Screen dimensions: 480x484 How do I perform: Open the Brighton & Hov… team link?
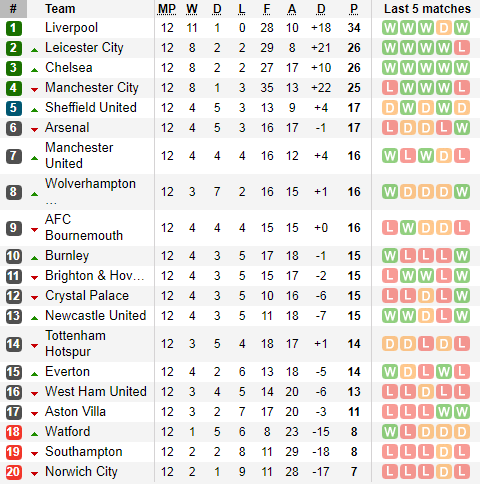pyautogui.click(x=95, y=276)
